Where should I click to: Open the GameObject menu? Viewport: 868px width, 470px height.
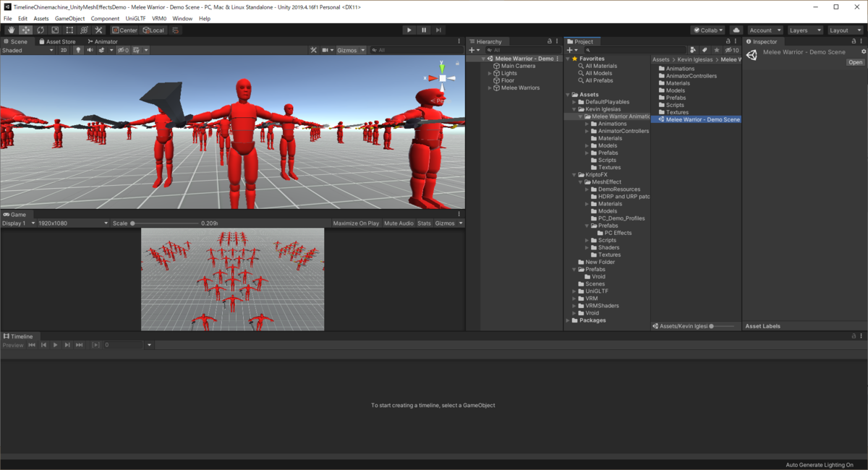[x=69, y=18]
